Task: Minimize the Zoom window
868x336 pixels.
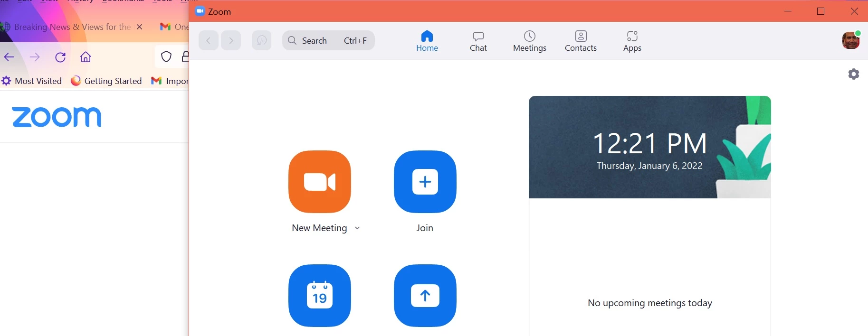Action: point(788,11)
